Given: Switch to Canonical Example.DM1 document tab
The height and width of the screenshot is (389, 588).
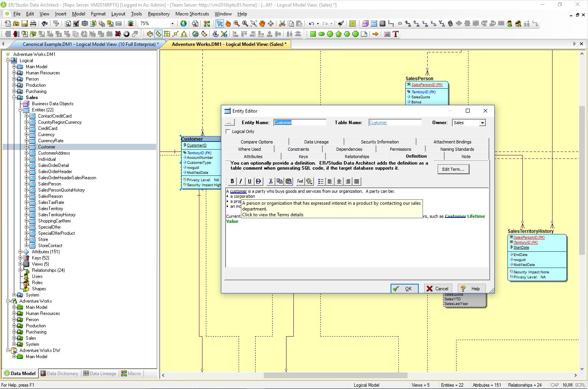Looking at the screenshot, I should click(x=90, y=44).
